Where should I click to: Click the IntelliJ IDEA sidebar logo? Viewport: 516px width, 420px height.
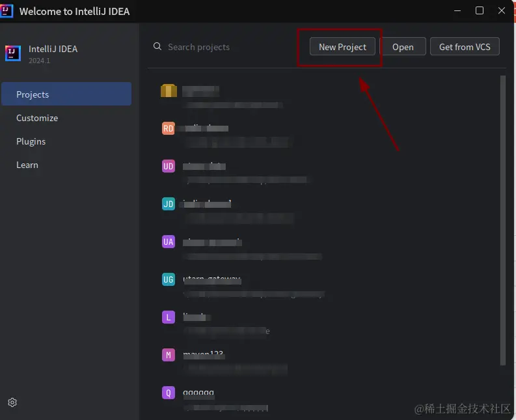(13, 53)
